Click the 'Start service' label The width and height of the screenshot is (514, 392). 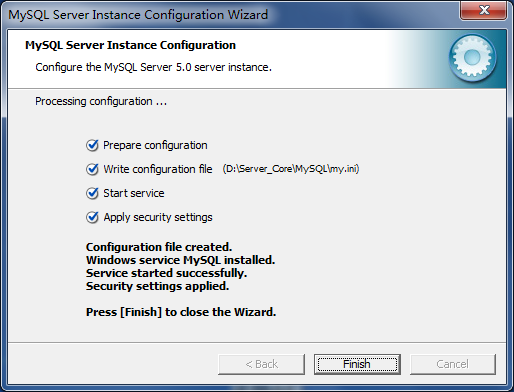point(134,193)
